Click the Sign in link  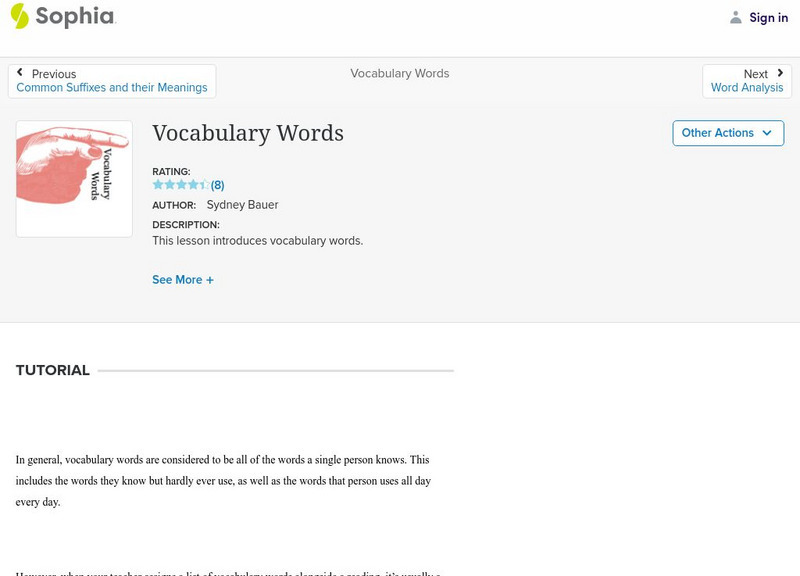(x=768, y=17)
